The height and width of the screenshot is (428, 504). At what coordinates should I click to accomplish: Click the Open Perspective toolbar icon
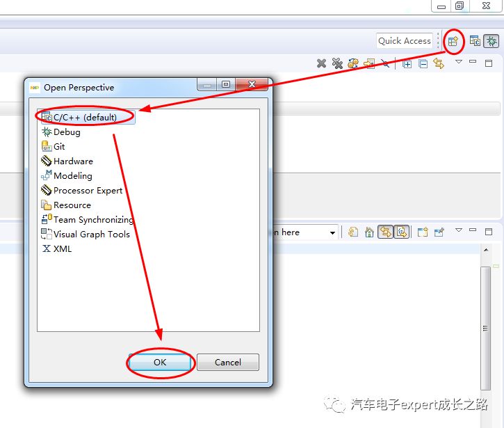coord(453,41)
